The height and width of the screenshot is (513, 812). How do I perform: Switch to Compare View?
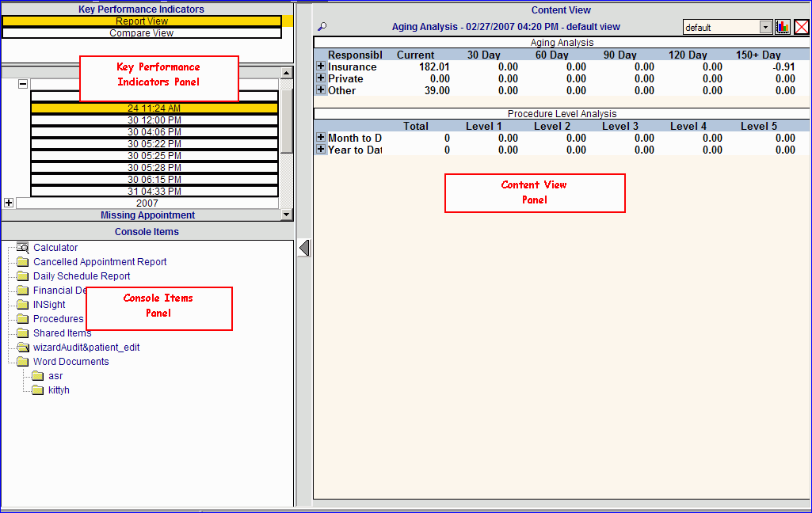[x=142, y=33]
